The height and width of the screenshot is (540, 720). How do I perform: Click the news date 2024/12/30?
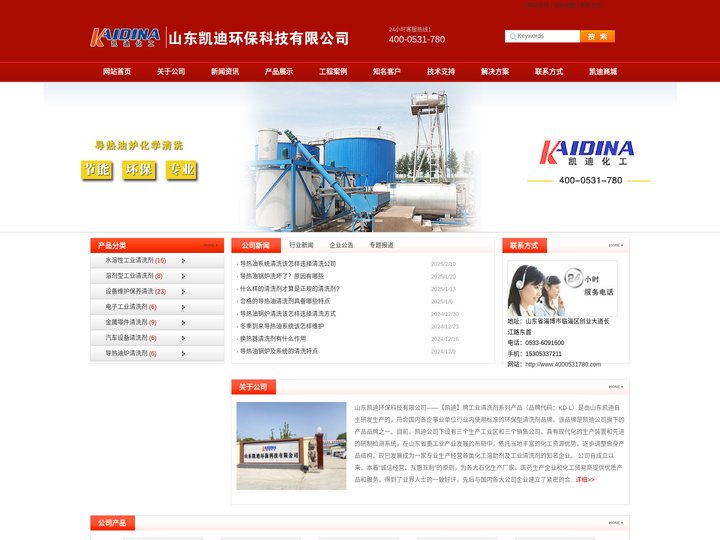point(445,314)
